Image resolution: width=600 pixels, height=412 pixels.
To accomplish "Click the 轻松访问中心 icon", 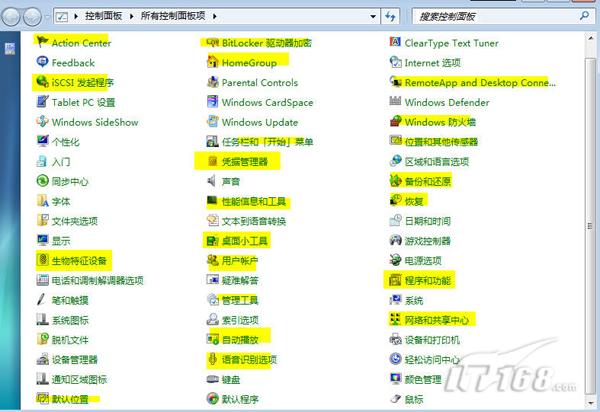I will [395, 359].
